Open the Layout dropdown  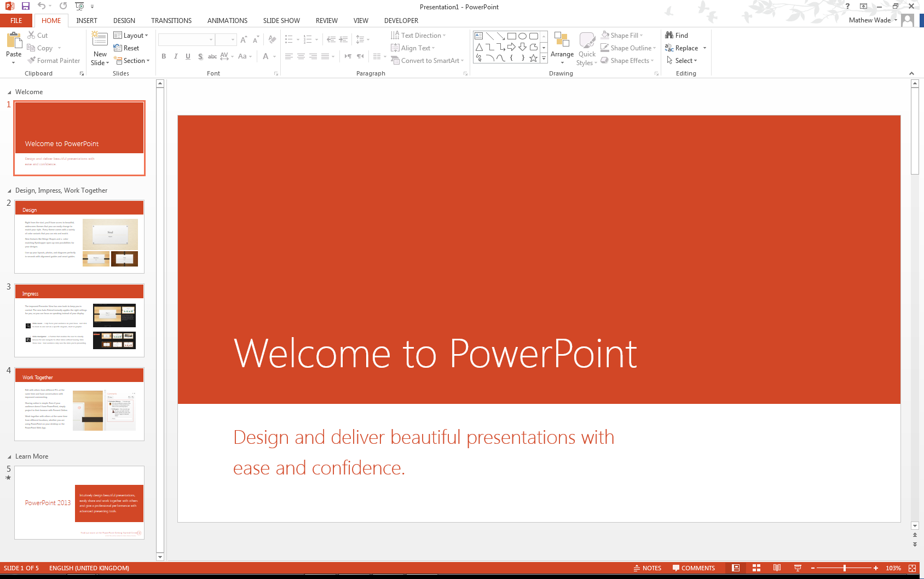(x=131, y=35)
